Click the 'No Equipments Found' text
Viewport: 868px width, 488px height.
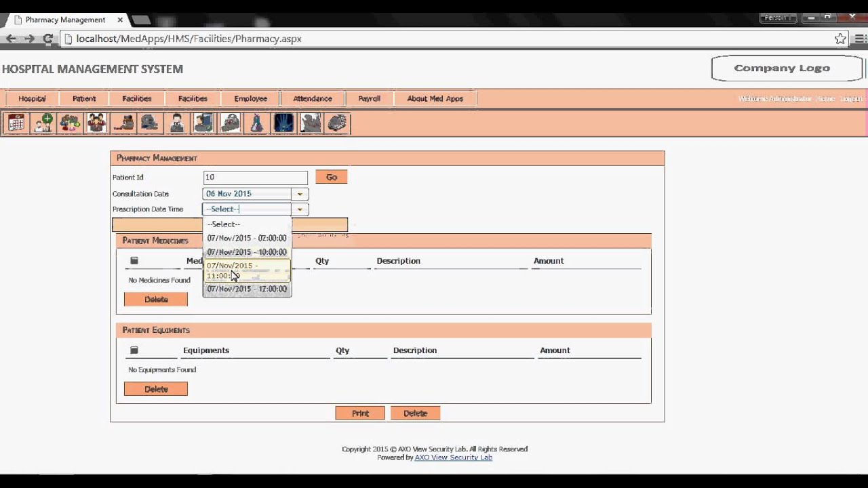click(162, 370)
